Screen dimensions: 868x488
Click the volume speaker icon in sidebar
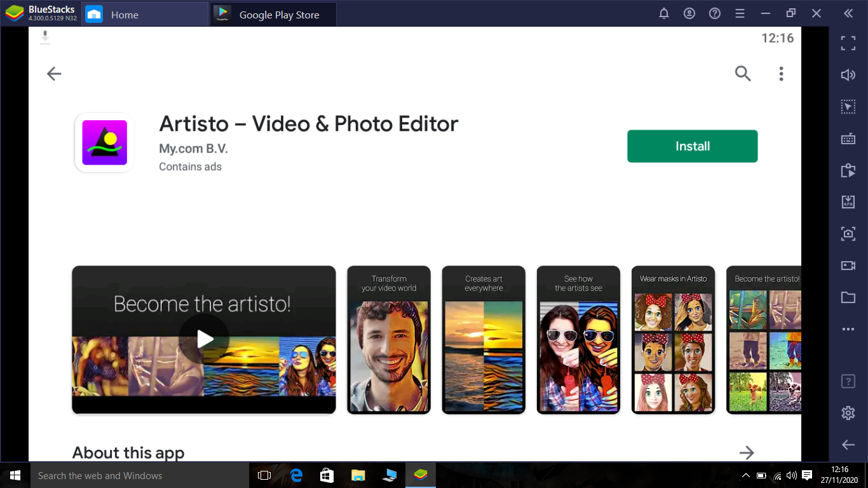pos(848,75)
